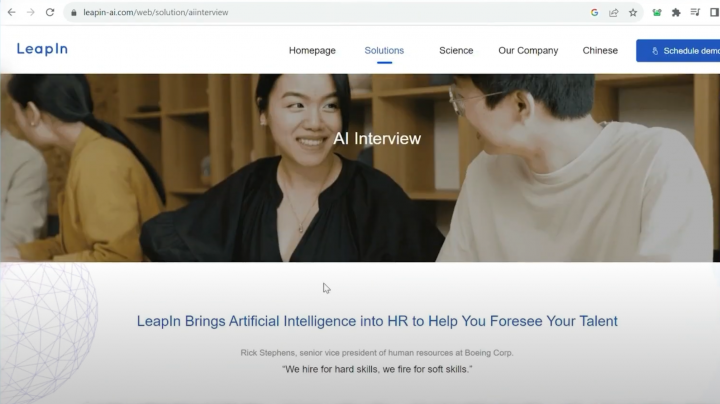This screenshot has height=404, width=720.
Task: Toggle the browser side panel icon
Action: point(714,12)
